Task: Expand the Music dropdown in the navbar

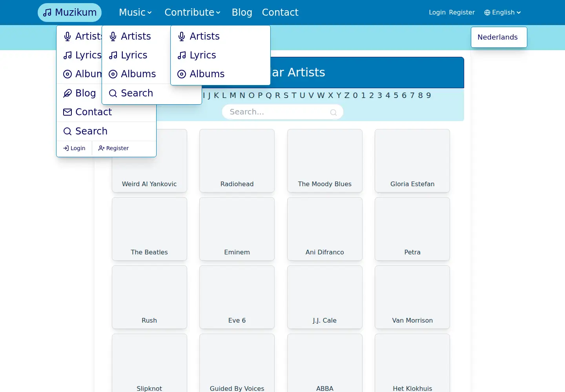Action: coord(135,13)
